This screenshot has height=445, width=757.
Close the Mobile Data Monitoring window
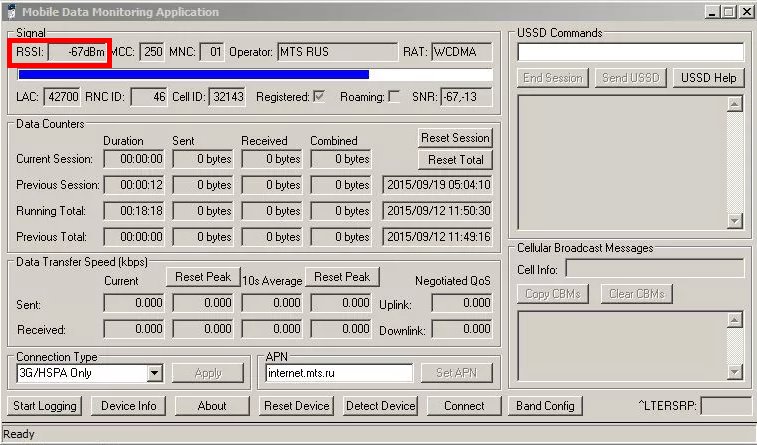point(745,12)
